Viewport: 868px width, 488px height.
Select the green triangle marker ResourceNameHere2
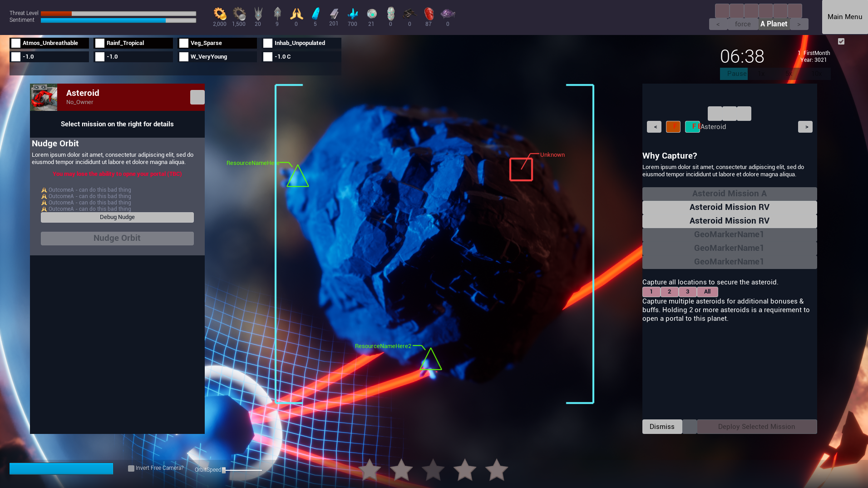[430, 359]
